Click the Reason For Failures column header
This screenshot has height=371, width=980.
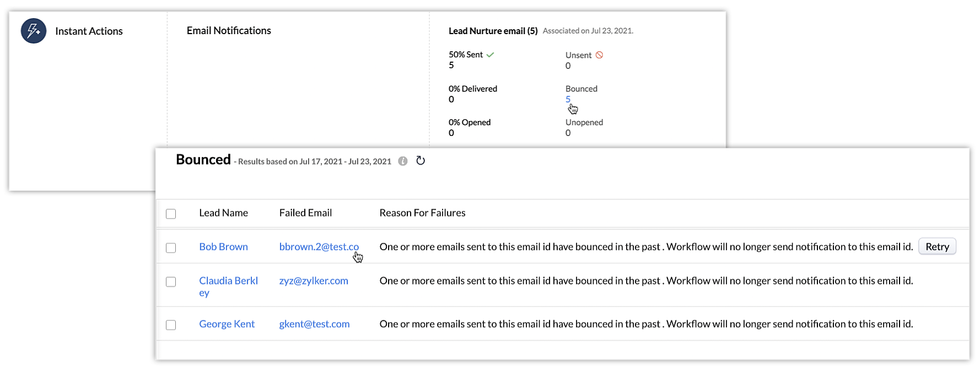422,213
